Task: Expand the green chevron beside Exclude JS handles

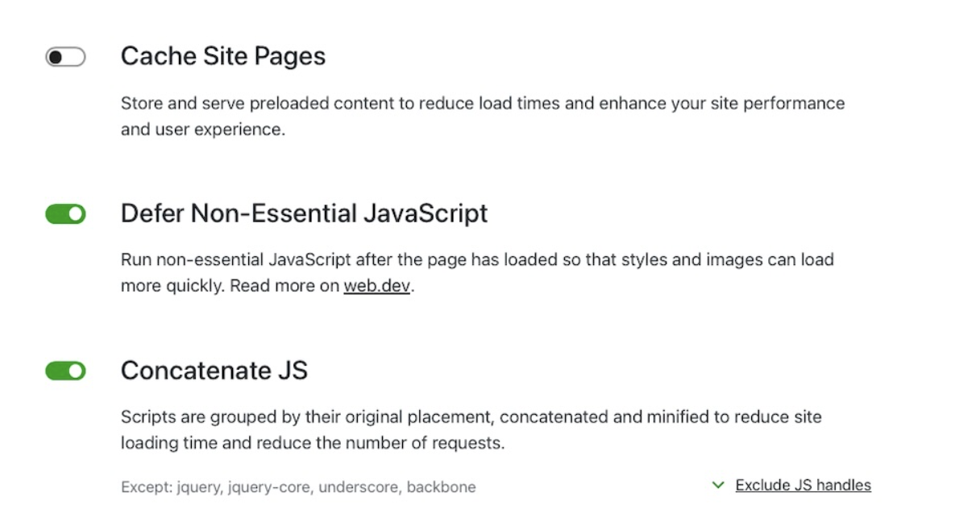Action: click(718, 486)
